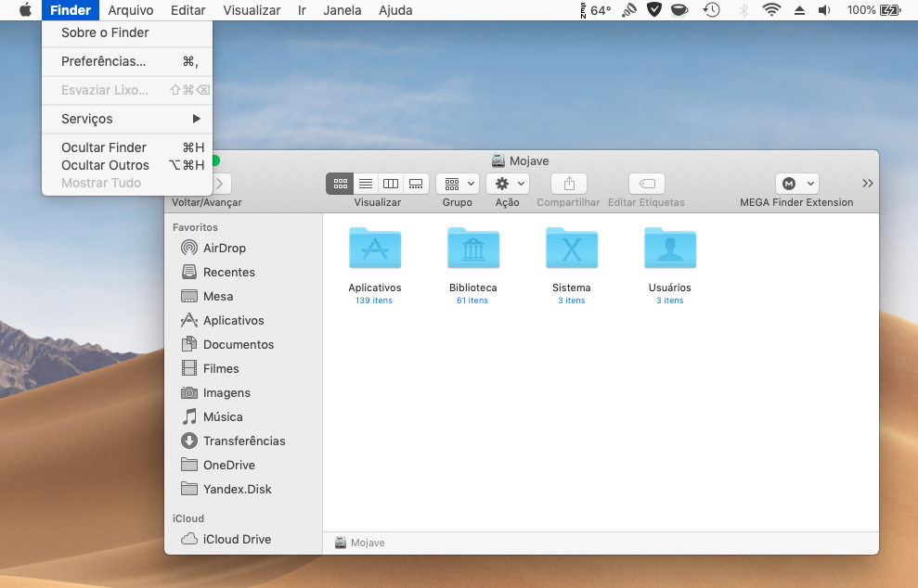Click the coffee cup menu bar icon
The height and width of the screenshot is (588, 918).
click(679, 10)
